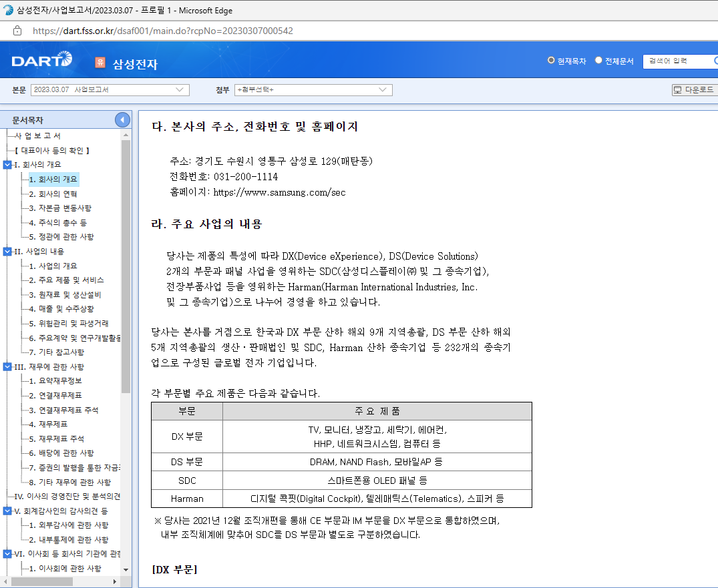
Task: Click the 주 요 제 품 column header
Action: [377, 411]
